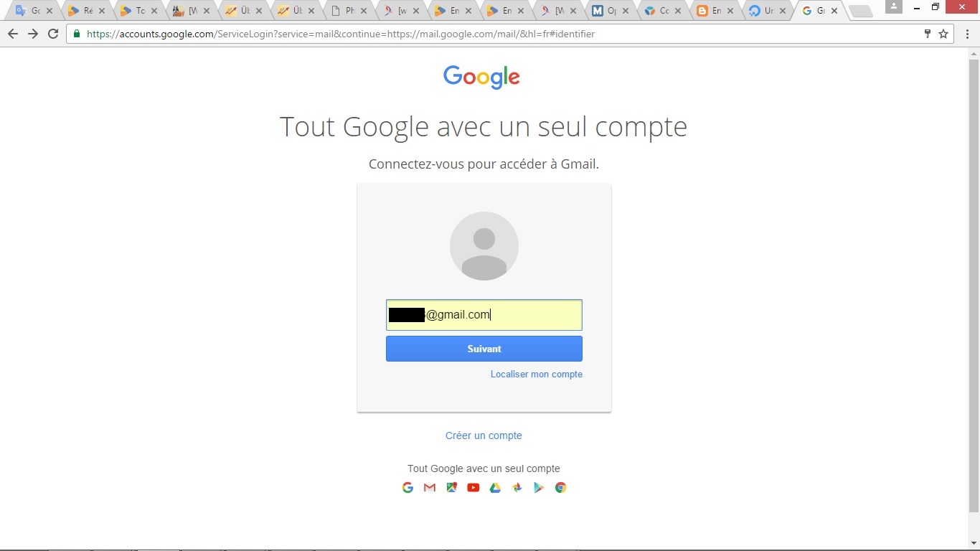Close the 'Op' tab
The image size is (980, 551).
tap(626, 11)
